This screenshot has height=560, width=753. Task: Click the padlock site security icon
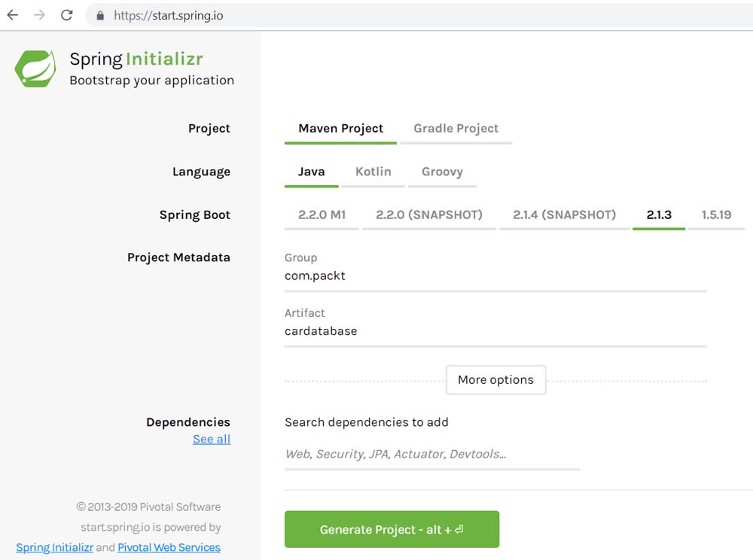click(100, 16)
